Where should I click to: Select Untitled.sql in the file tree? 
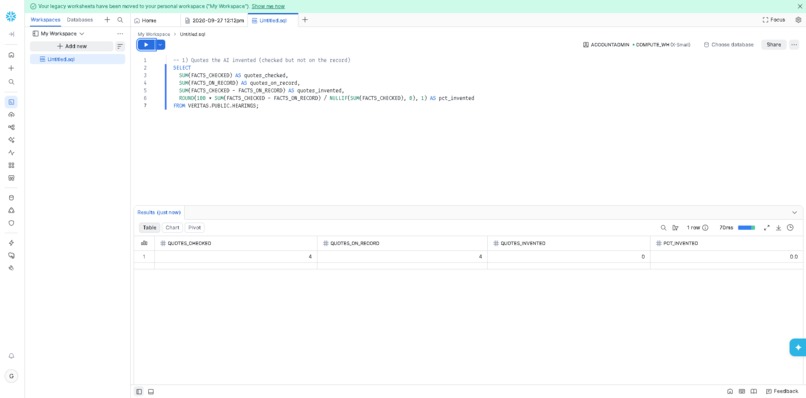[78, 59]
